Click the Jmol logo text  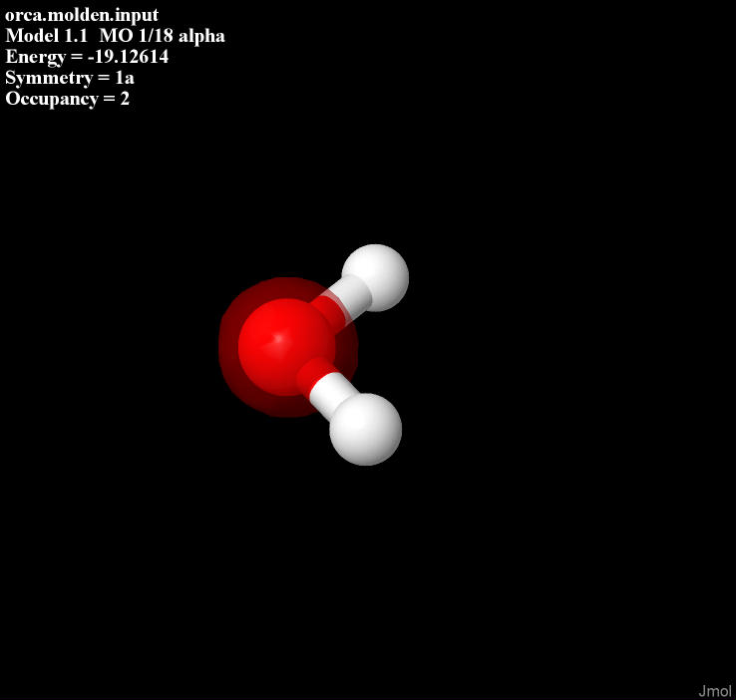[x=714, y=691]
